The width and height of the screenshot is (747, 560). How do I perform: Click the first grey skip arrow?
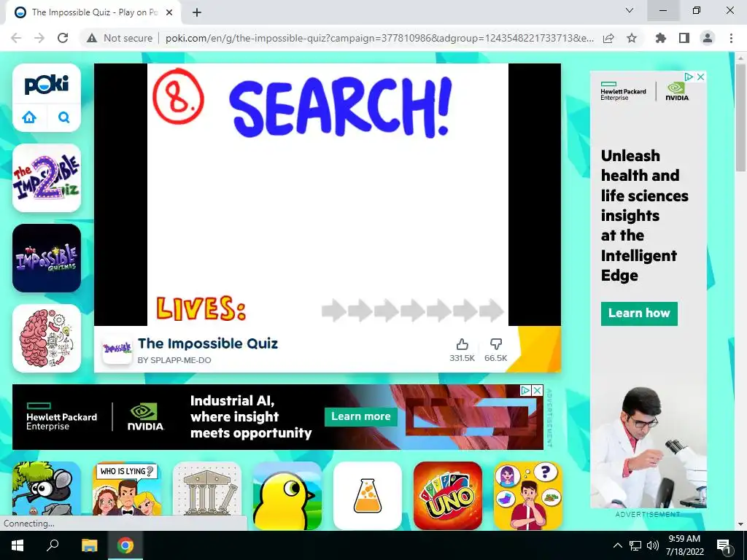(334, 311)
